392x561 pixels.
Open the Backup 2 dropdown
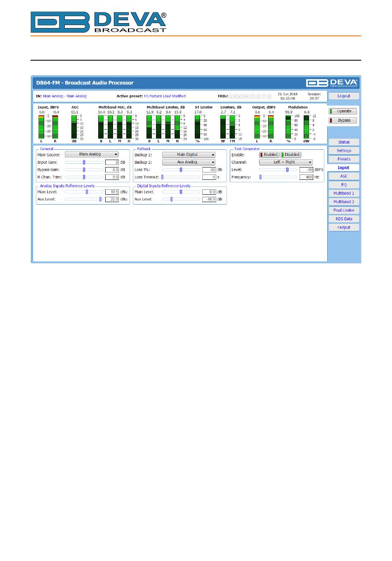point(189,162)
